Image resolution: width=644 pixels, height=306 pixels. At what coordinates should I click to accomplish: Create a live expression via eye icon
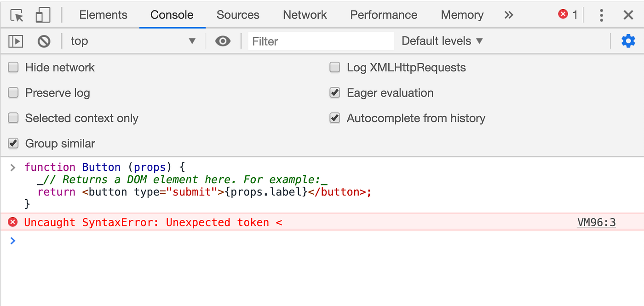click(x=223, y=41)
